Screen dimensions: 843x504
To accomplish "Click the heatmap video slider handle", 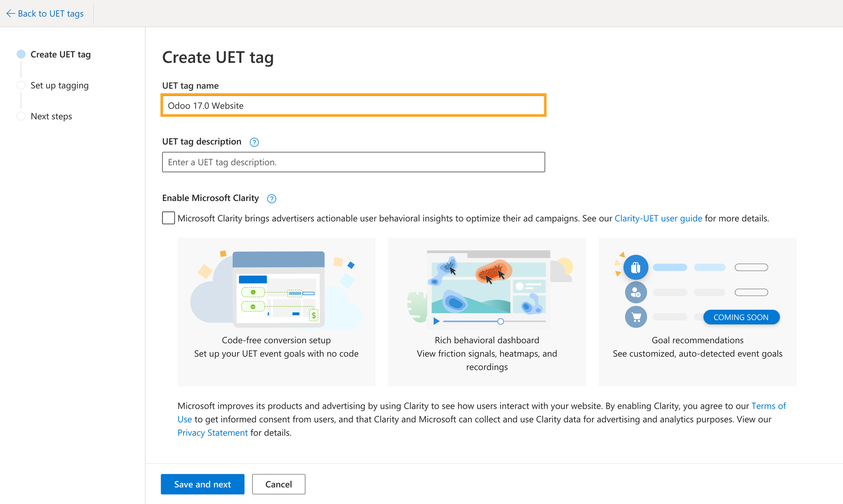I will pyautogui.click(x=501, y=322).
